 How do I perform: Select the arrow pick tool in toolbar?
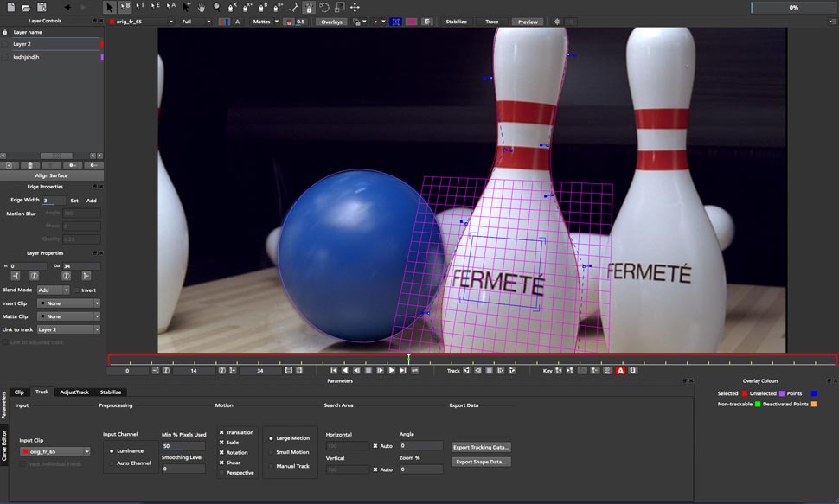tap(110, 7)
